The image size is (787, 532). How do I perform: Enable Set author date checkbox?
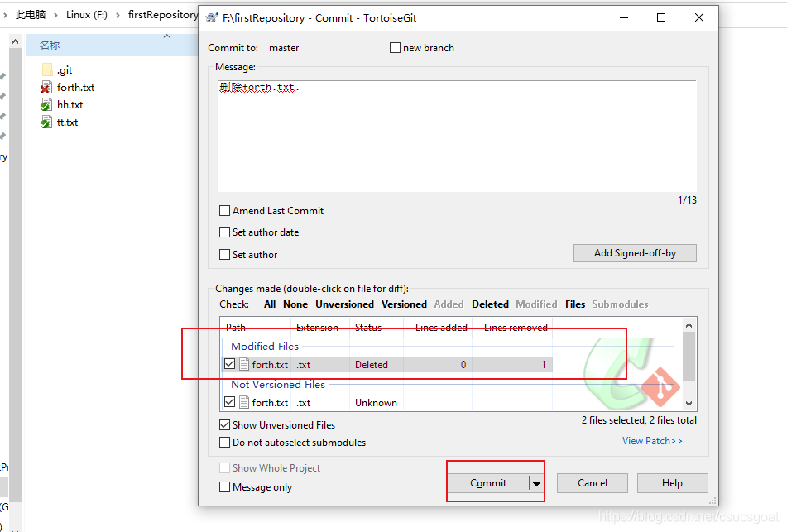pos(224,232)
